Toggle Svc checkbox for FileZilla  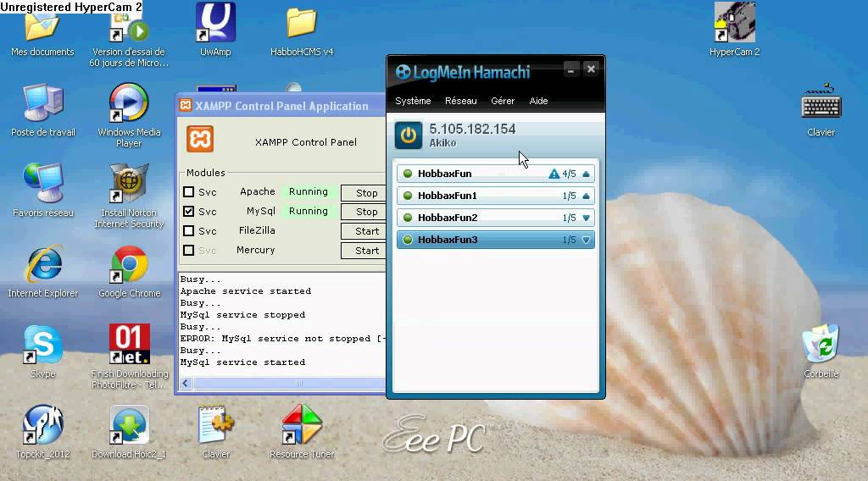point(189,230)
